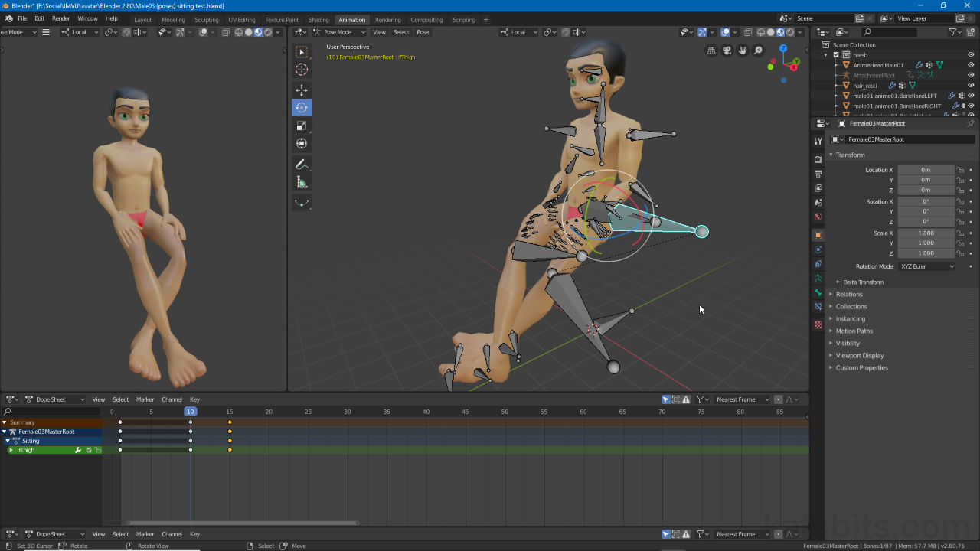
Task: Open the upper Dope Sheet Channel menu
Action: pyautogui.click(x=171, y=399)
